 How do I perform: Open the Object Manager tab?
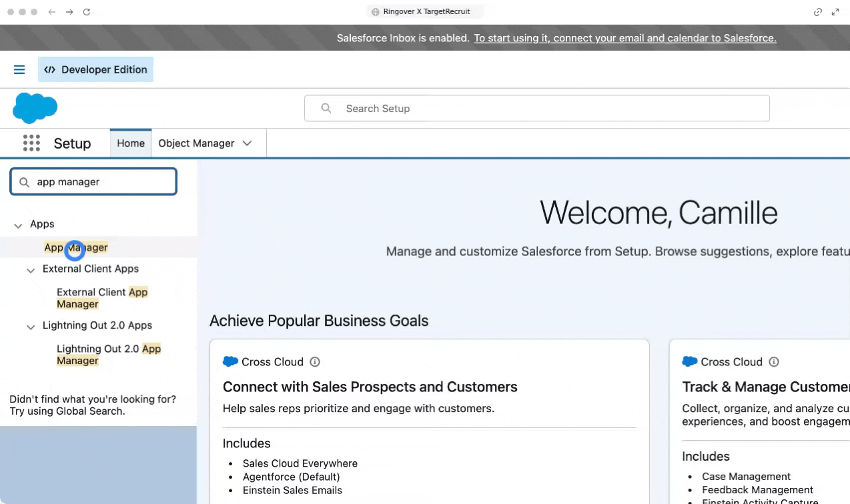[196, 143]
